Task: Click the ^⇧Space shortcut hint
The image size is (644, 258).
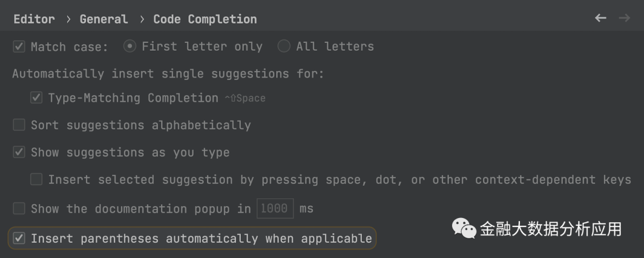Action: tap(245, 99)
